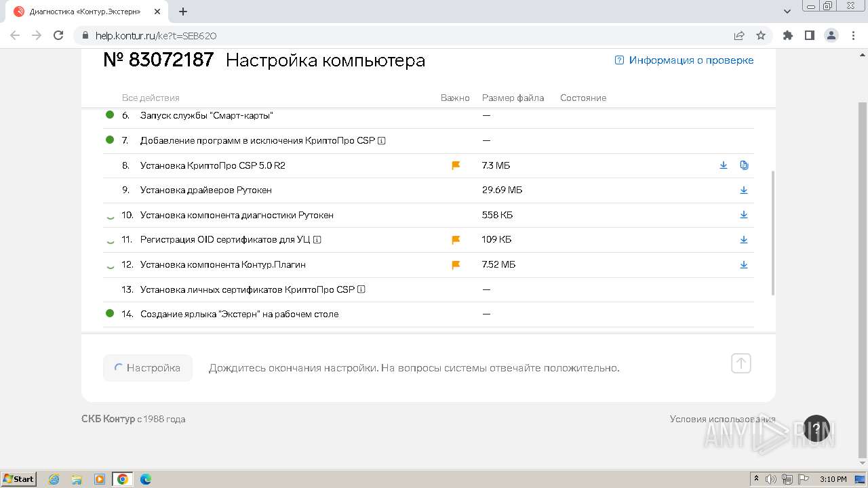The width and height of the screenshot is (868, 488).
Task: Show info for personal certificates installation
Action: pos(361,289)
